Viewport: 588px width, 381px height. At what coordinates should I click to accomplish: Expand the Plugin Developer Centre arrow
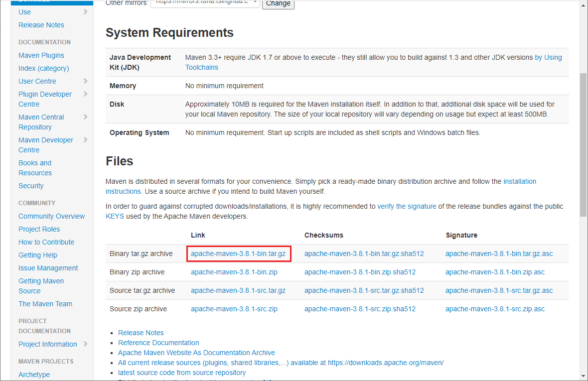click(x=86, y=95)
